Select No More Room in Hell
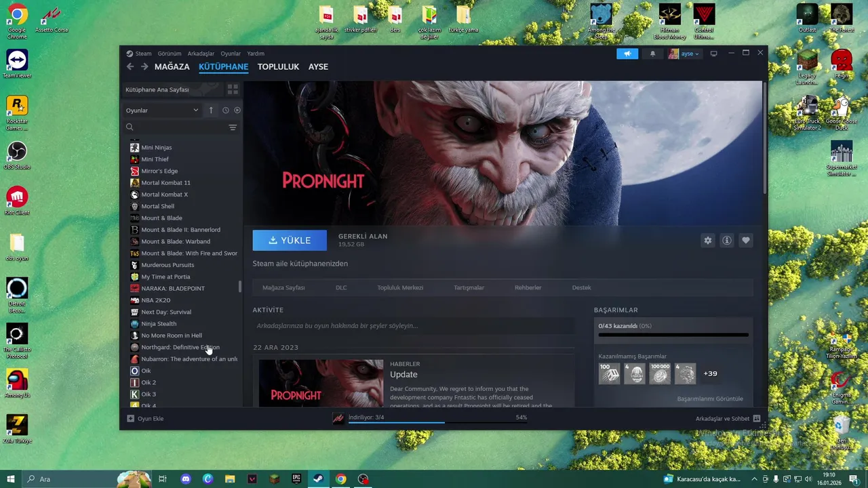 172,335
